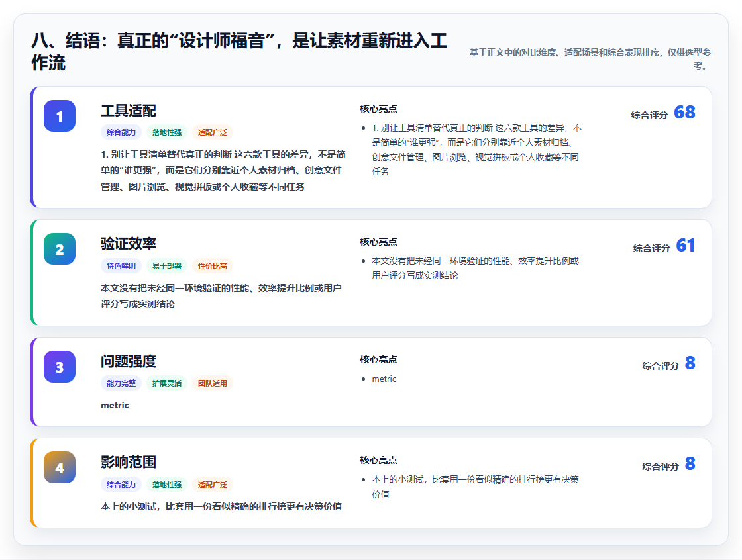Click score 8 in 问题强度 card

click(690, 363)
